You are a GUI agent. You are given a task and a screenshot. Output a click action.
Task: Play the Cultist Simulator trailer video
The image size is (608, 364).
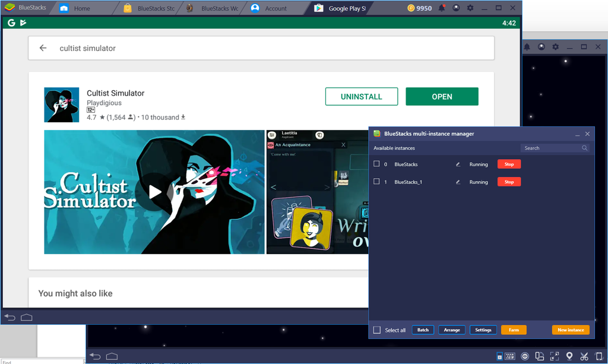pyautogui.click(x=153, y=191)
